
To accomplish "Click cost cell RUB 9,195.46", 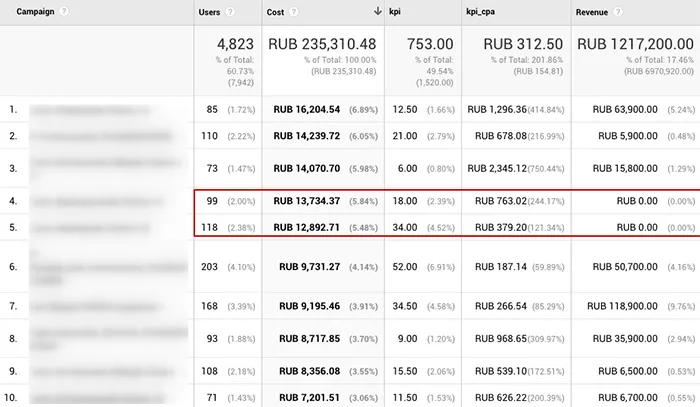I will coord(309,306).
